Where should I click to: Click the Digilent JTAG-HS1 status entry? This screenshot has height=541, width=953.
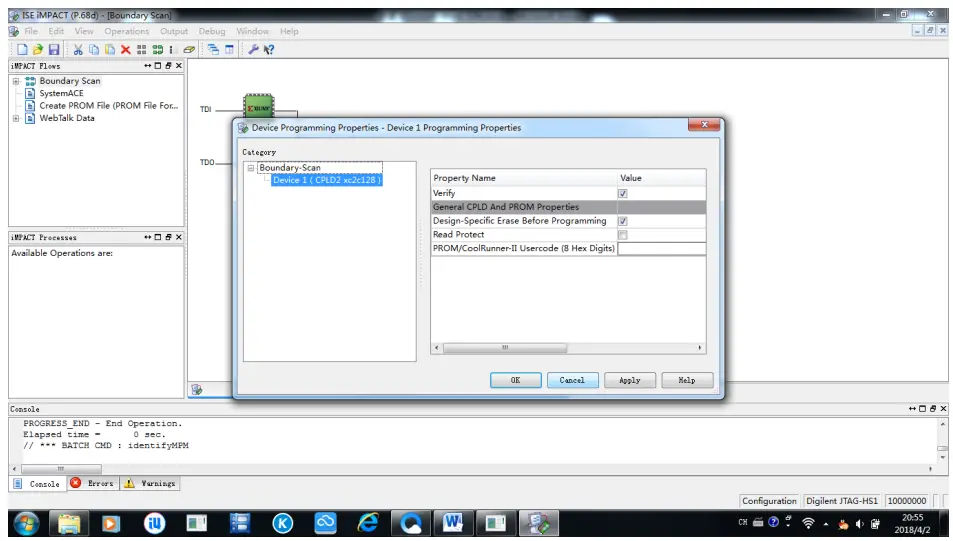(842, 501)
